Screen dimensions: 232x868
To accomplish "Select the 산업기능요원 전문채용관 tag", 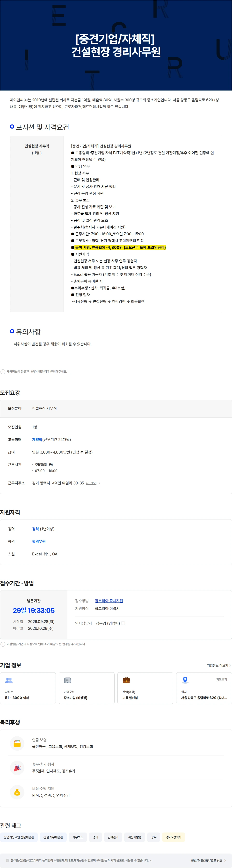I will tap(19, 837).
